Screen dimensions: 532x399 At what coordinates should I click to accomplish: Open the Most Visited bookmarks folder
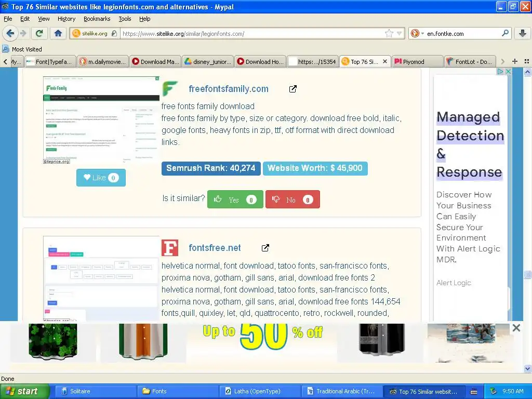point(22,49)
